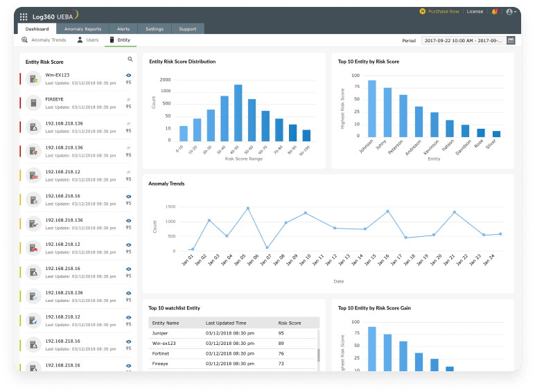
Task: Click the eighth row entity icon 192.168.218.12
Action: (x=33, y=248)
